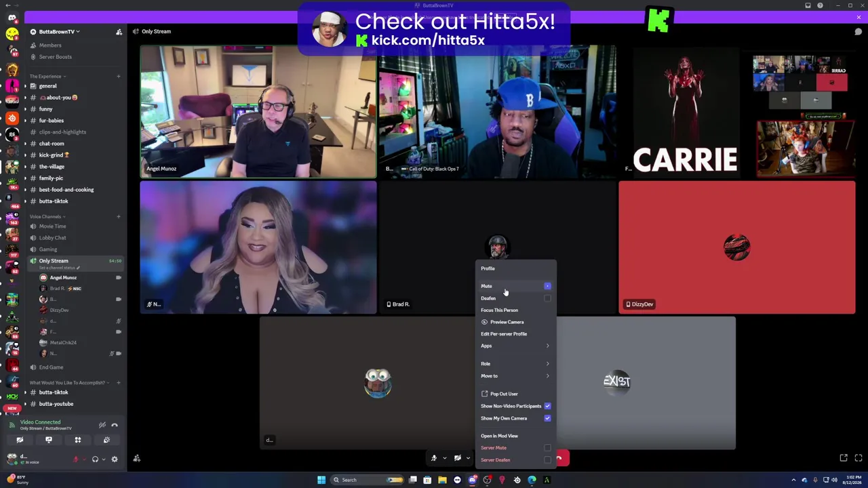Uncheck Show Non-Video Participants

[547, 406]
